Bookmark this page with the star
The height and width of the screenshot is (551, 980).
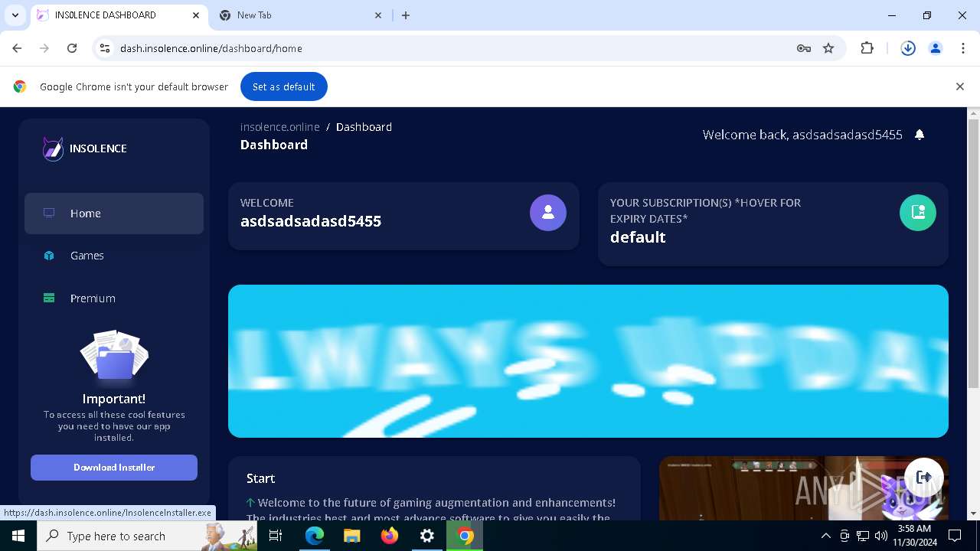pyautogui.click(x=828, y=48)
